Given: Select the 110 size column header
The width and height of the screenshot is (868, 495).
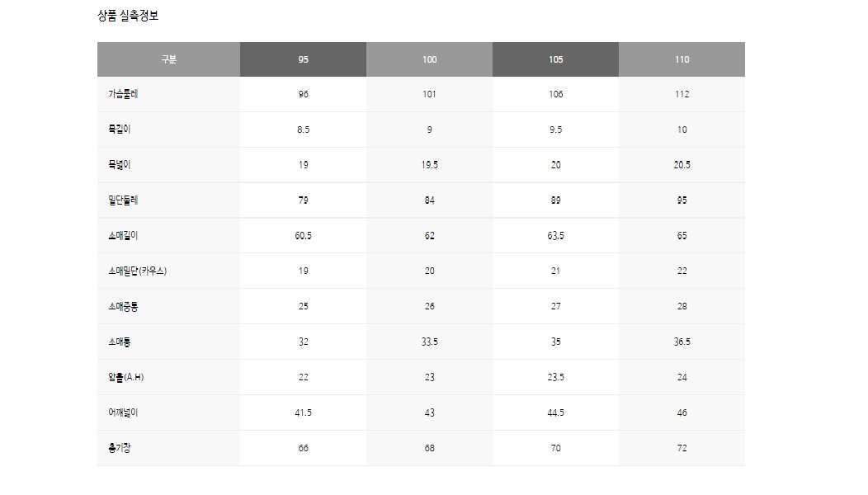Looking at the screenshot, I should click(x=682, y=59).
